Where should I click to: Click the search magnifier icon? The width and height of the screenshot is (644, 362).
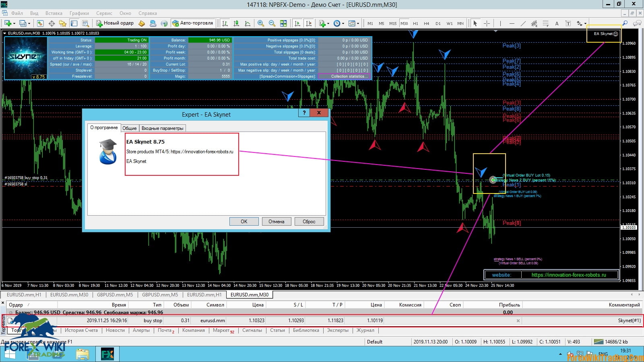[x=625, y=23]
